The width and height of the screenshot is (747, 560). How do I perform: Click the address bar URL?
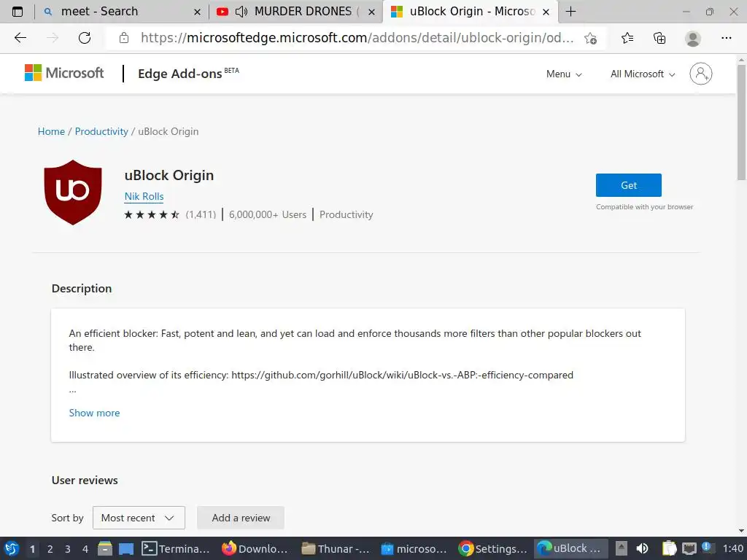pyautogui.click(x=357, y=38)
